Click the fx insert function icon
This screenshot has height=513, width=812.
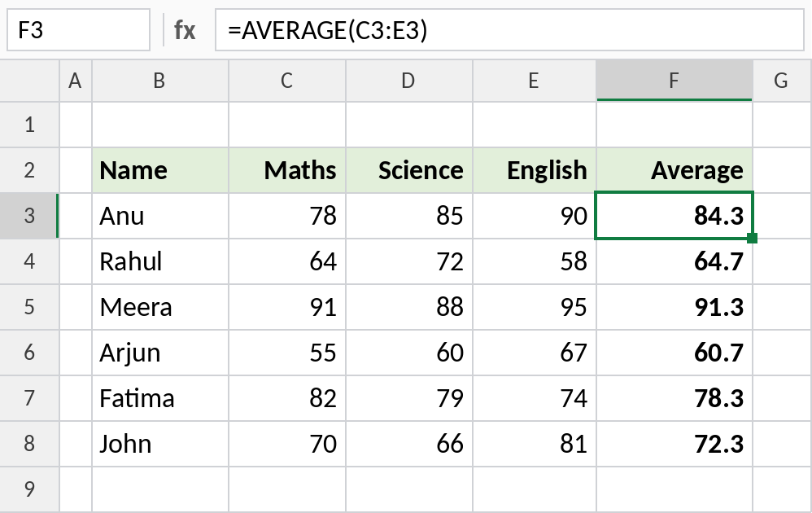[x=185, y=30]
